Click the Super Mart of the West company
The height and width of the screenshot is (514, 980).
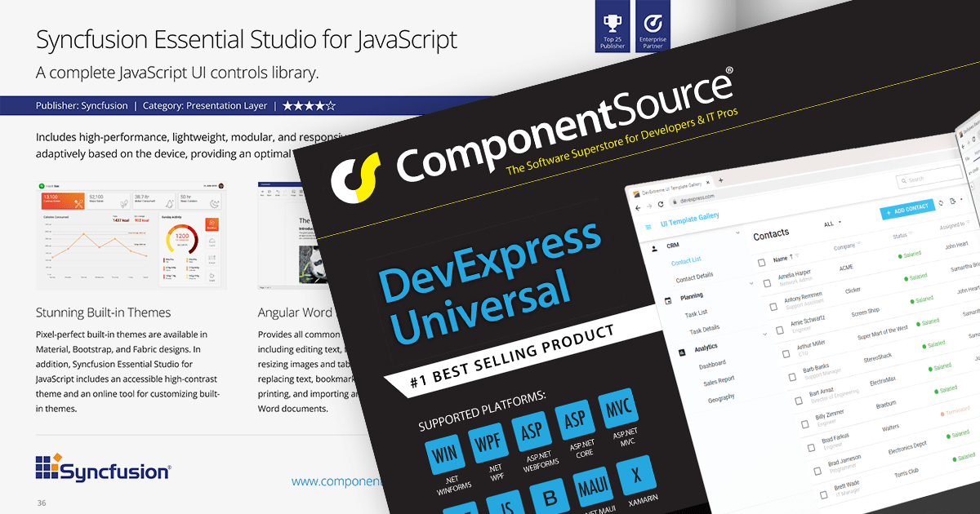click(x=882, y=331)
